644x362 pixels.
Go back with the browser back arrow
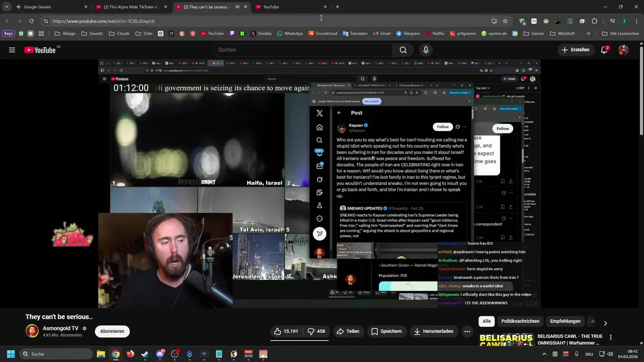[x=7, y=21]
